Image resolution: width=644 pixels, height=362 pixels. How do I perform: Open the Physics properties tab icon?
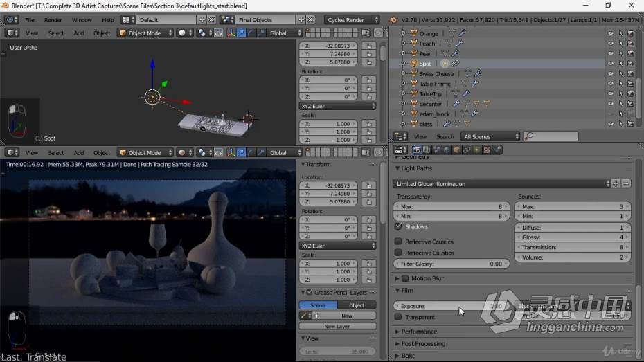[x=497, y=150]
